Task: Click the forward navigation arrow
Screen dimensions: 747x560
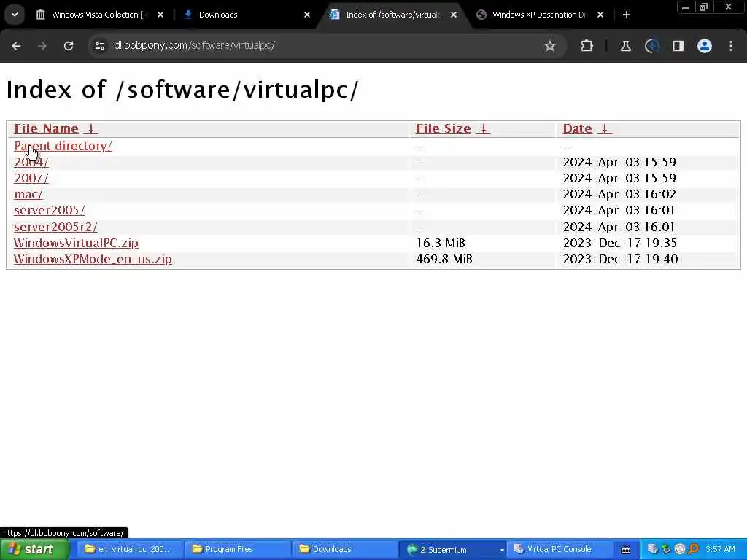Action: (x=42, y=46)
